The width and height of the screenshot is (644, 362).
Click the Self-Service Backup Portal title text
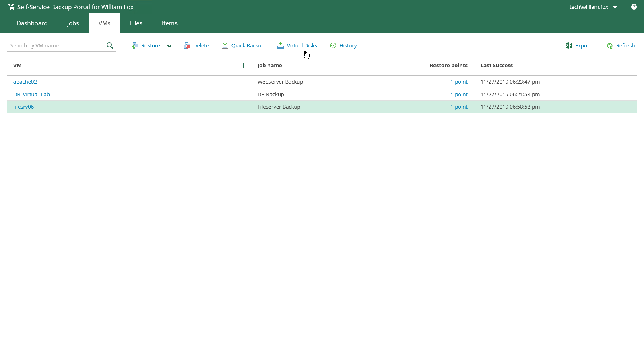pyautogui.click(x=75, y=7)
